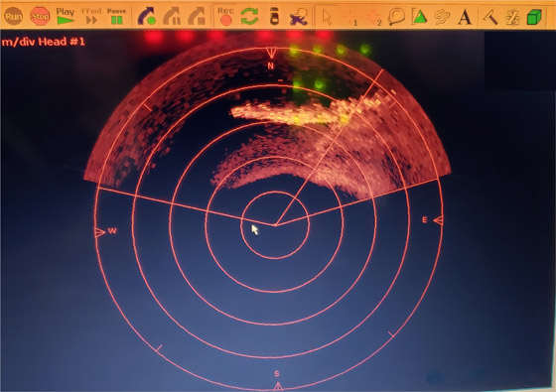Click the FFwd fast-forward control

[x=91, y=16]
